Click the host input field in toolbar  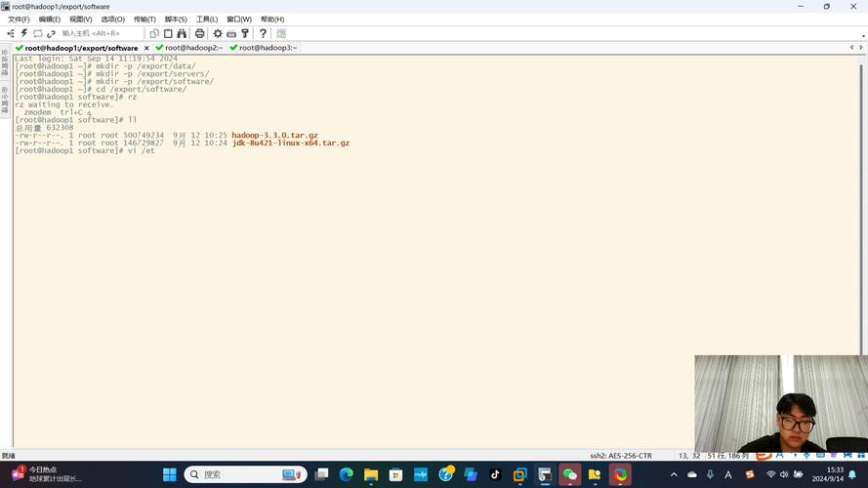coord(100,34)
